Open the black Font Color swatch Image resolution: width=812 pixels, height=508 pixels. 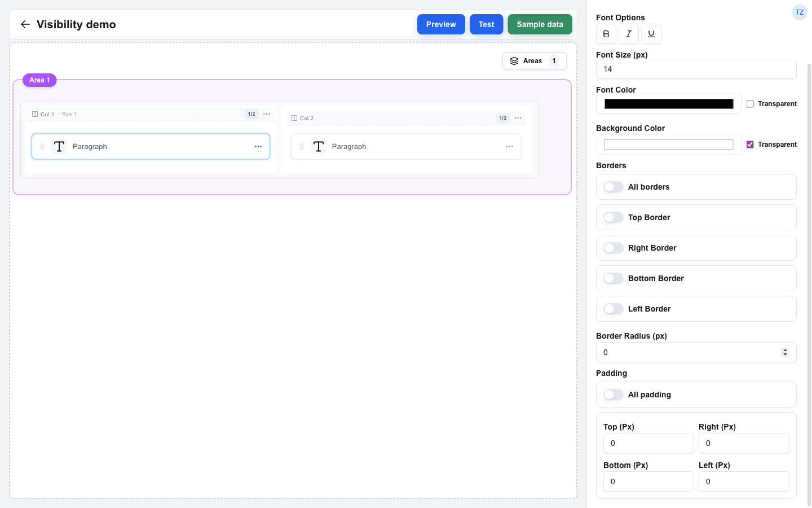(x=669, y=104)
